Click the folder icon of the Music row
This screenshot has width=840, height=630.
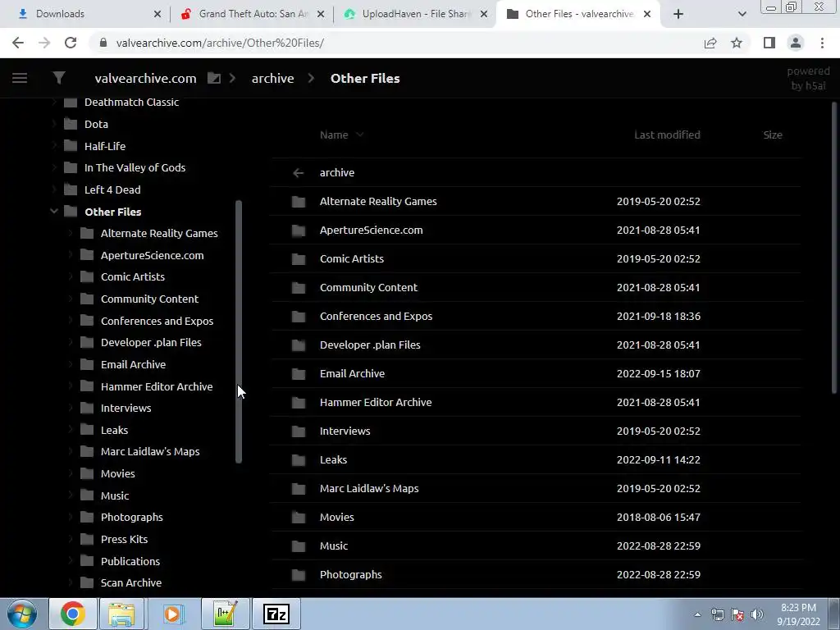[x=299, y=546]
